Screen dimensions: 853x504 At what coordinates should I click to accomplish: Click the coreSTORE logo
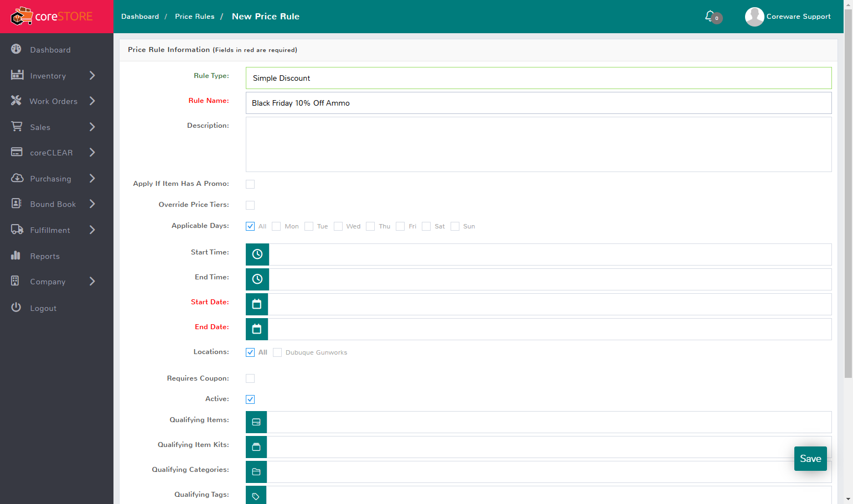tap(51, 17)
